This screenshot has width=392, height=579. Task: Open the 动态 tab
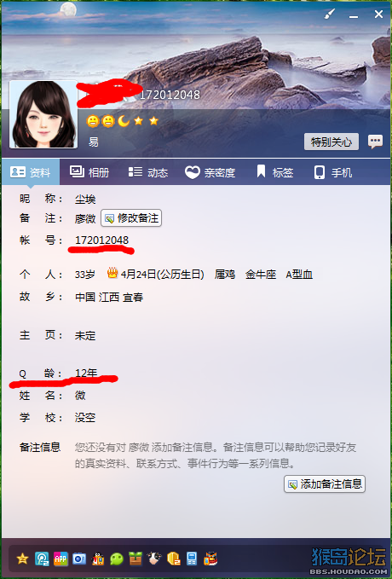click(147, 172)
